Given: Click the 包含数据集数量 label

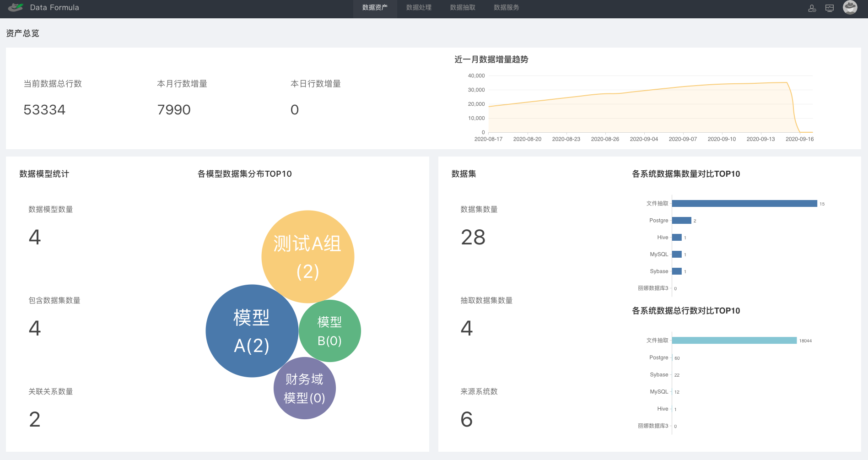Looking at the screenshot, I should click(x=54, y=301).
